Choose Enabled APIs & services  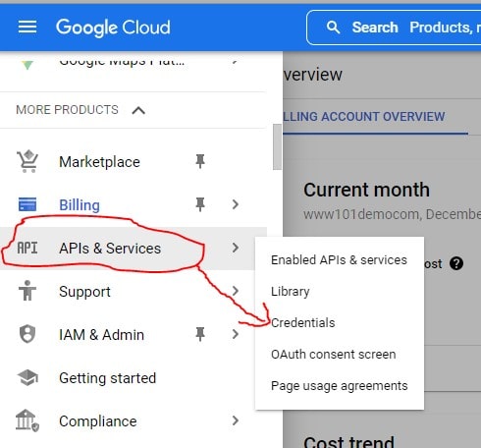pos(339,260)
